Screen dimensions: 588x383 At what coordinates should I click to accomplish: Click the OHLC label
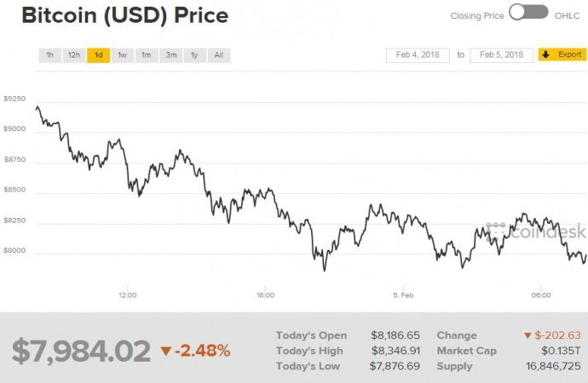click(x=567, y=15)
